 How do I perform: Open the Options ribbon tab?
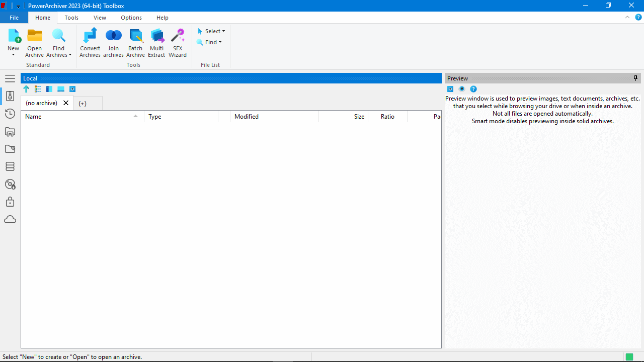click(131, 18)
